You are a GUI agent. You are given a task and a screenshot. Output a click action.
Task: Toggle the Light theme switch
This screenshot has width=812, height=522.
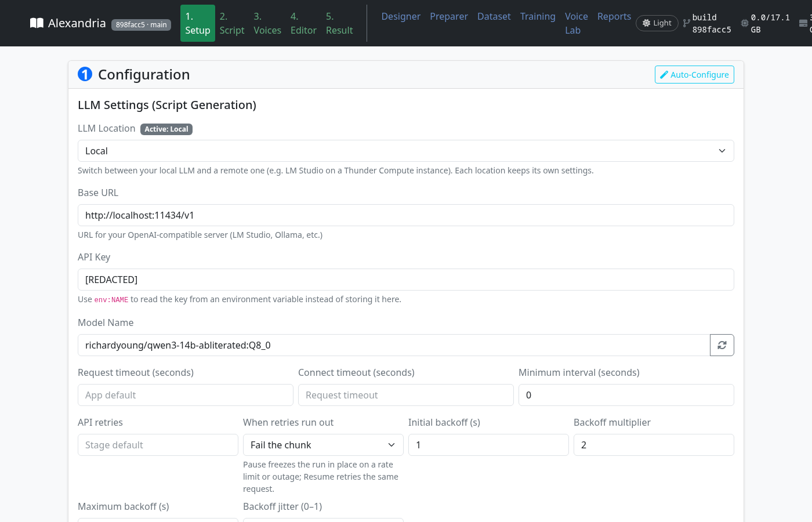657,23
